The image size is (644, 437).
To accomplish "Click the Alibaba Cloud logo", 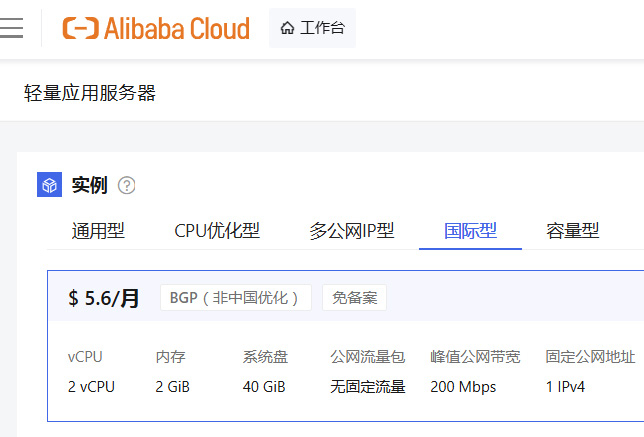I will [x=156, y=28].
